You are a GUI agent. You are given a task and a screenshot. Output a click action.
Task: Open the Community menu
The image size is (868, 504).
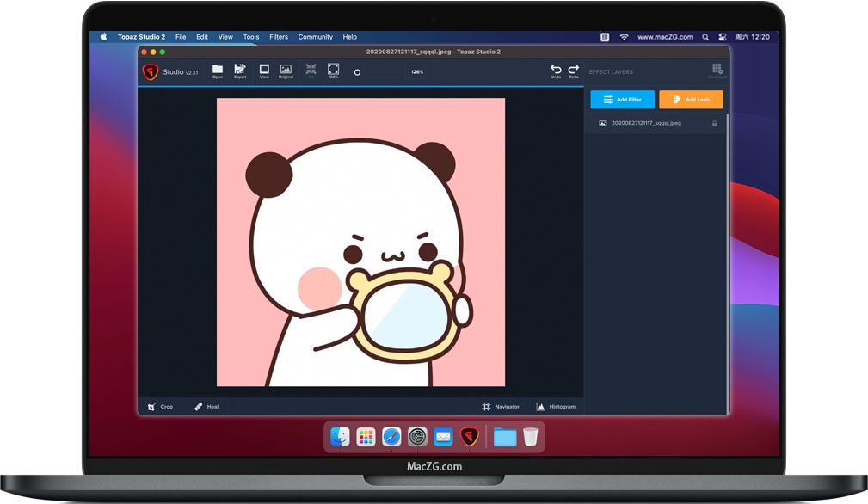315,37
